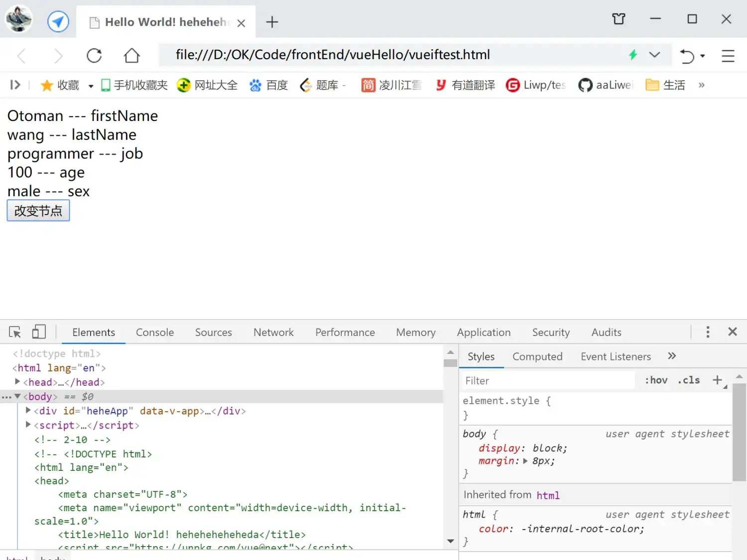Click the Elements panel scroll down arrow
747x560 pixels.
tap(451, 541)
